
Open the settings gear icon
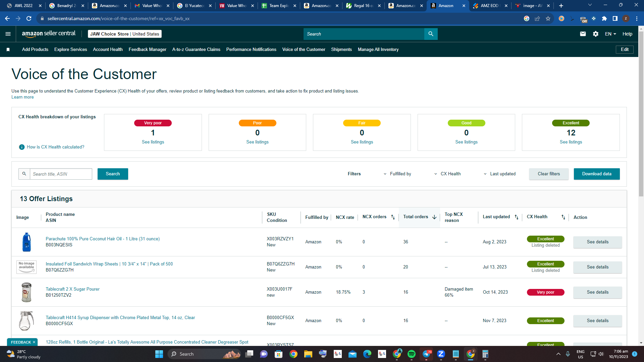[596, 34]
